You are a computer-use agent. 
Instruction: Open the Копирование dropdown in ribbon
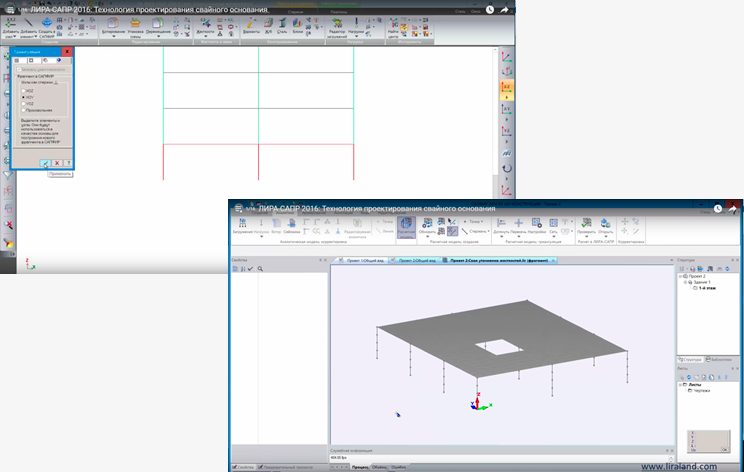112,29
